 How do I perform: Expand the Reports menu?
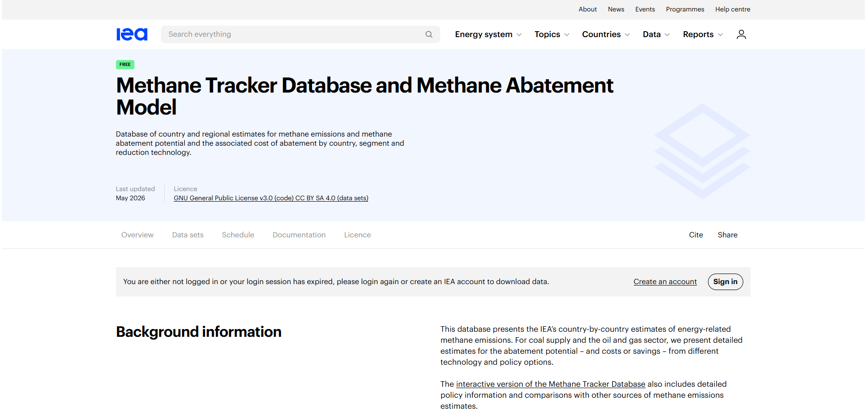coord(703,34)
